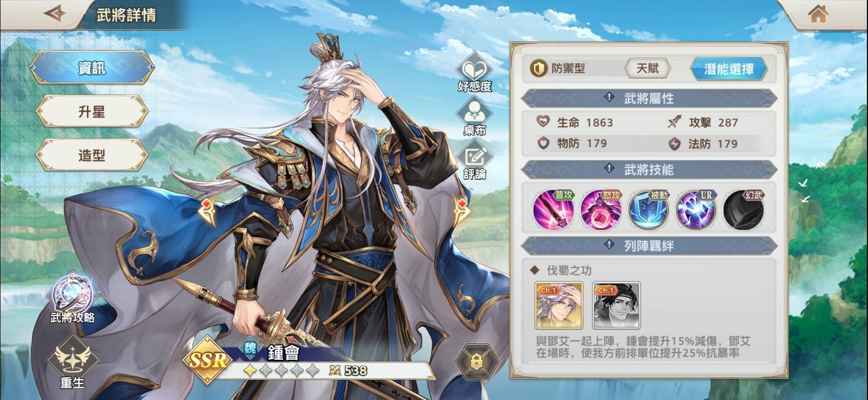Switch to the 造型 tab

(92, 156)
